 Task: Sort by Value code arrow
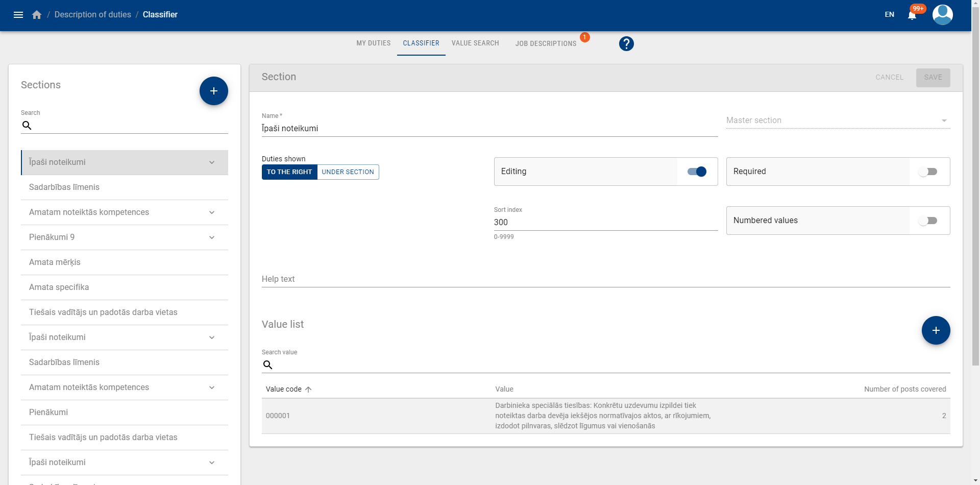pyautogui.click(x=308, y=390)
